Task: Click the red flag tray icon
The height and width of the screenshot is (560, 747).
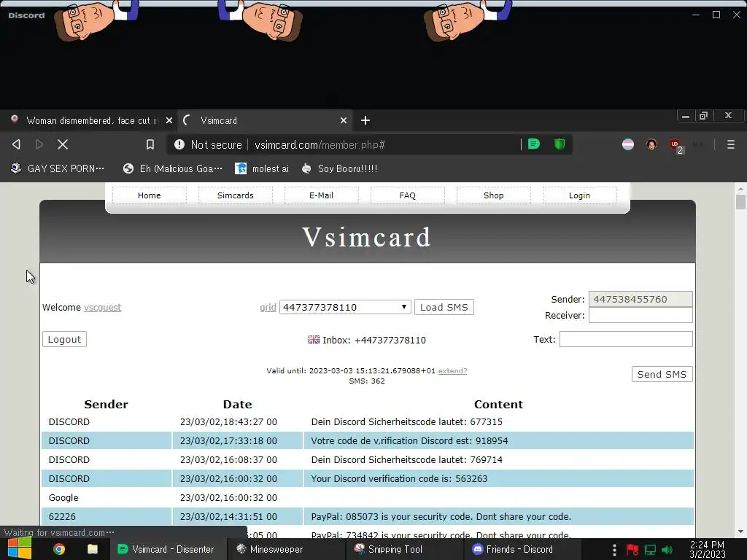Action: tap(632, 550)
